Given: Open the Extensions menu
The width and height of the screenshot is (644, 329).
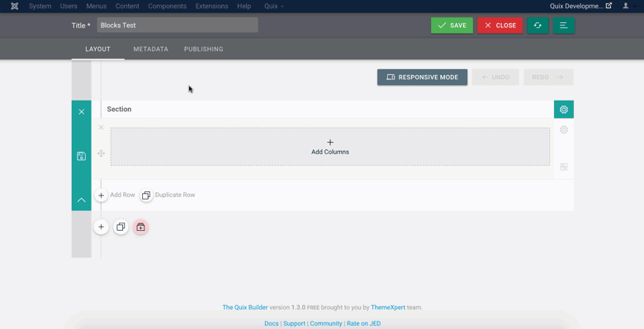Looking at the screenshot, I should pos(211,6).
